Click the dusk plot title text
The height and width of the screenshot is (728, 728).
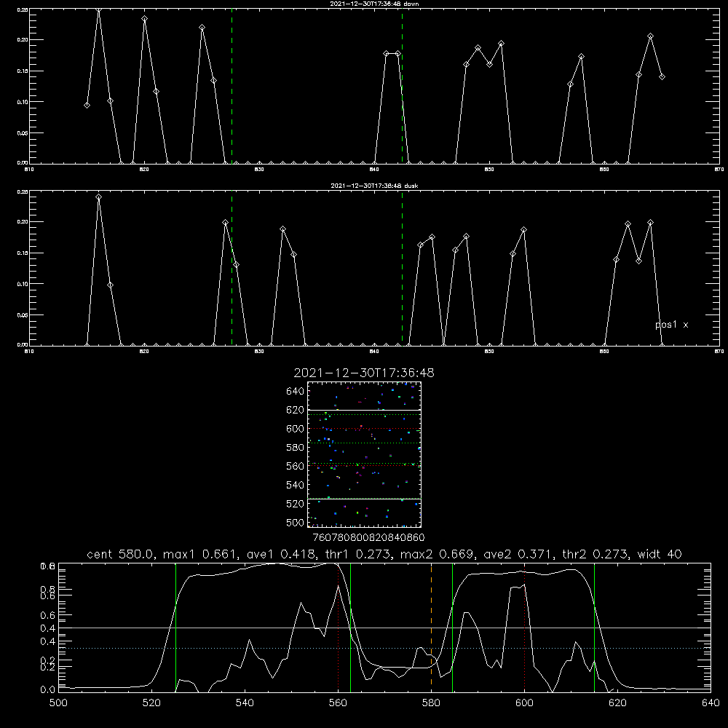[374, 186]
